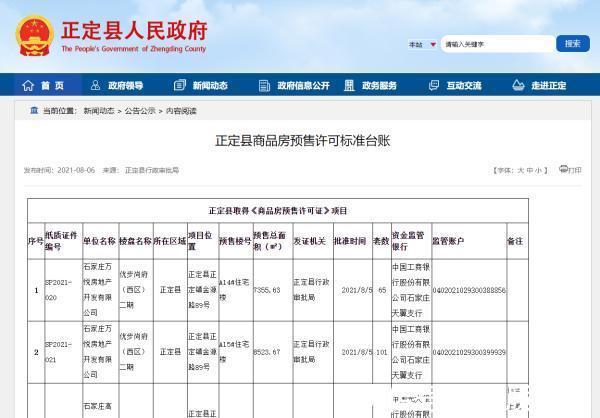600x418 pixels.
Task: Click the unit count 101 cell
Action: coord(382,352)
